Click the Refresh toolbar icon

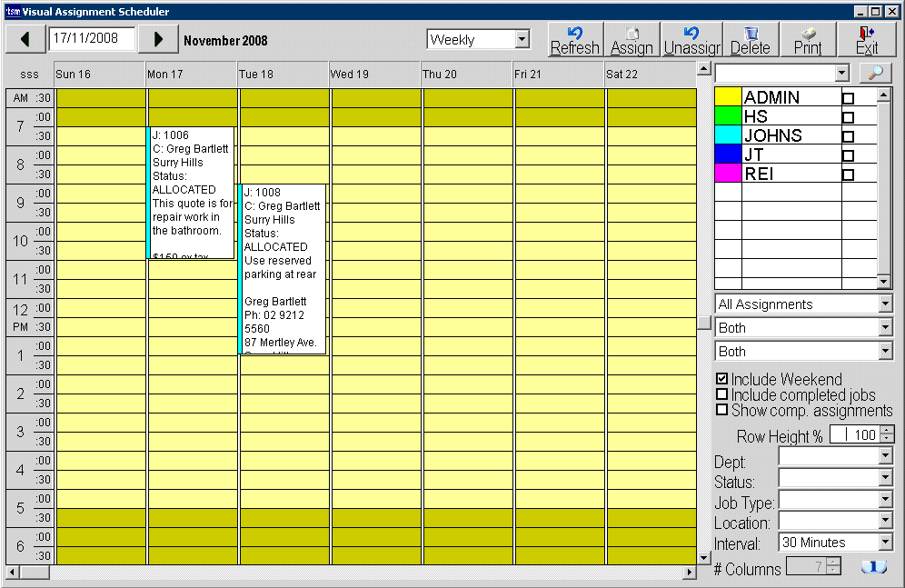click(x=574, y=39)
